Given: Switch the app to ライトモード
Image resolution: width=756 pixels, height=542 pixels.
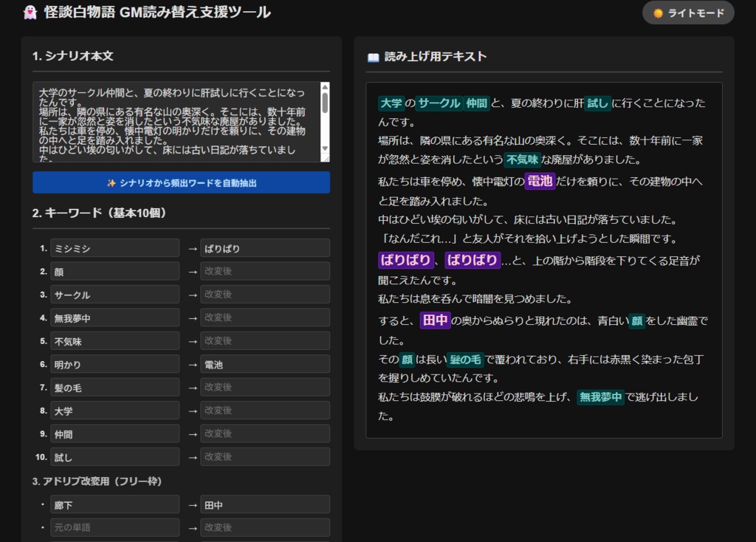Looking at the screenshot, I should click(x=687, y=13).
